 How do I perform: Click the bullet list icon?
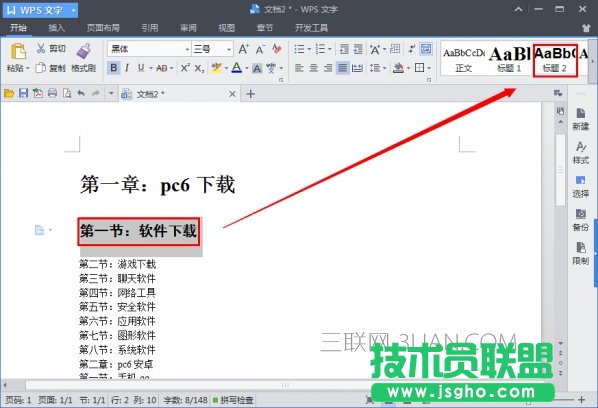[299, 49]
